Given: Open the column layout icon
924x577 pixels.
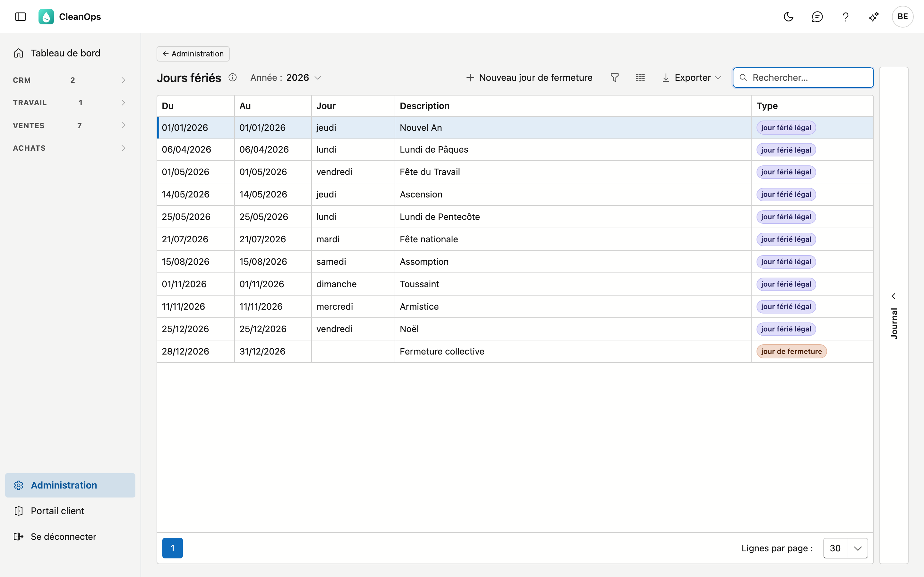Looking at the screenshot, I should pyautogui.click(x=640, y=78).
